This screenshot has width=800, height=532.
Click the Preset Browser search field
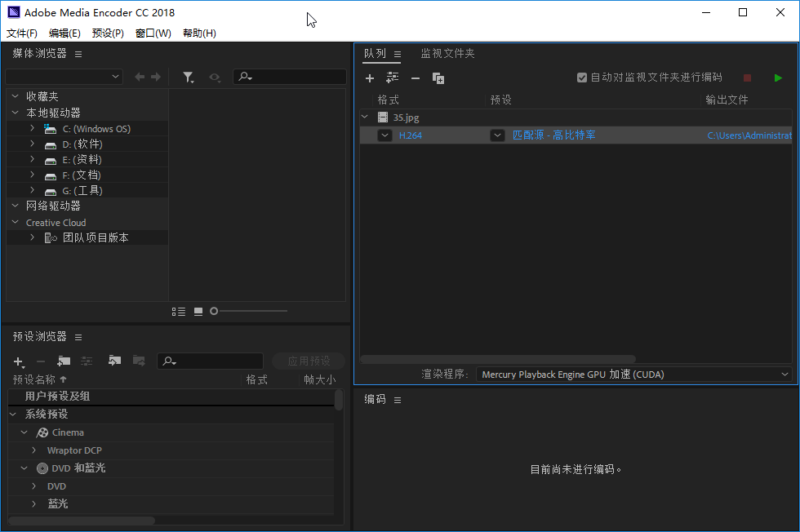211,361
